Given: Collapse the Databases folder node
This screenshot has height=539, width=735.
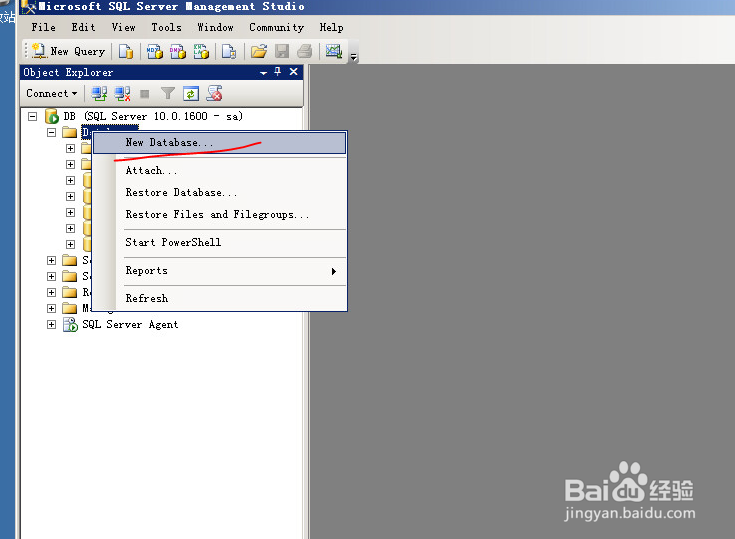Looking at the screenshot, I should pos(52,133).
